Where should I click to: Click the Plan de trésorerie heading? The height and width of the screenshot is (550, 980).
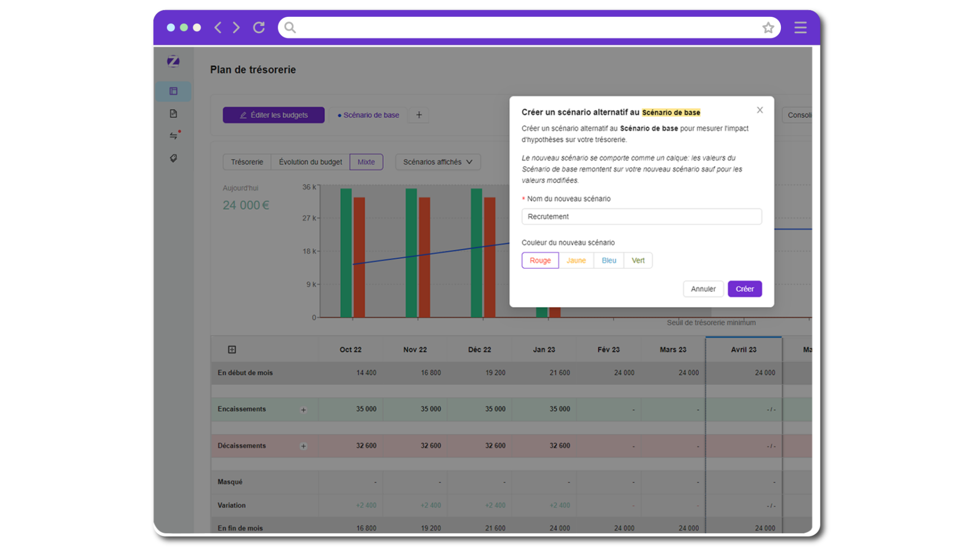(x=253, y=70)
